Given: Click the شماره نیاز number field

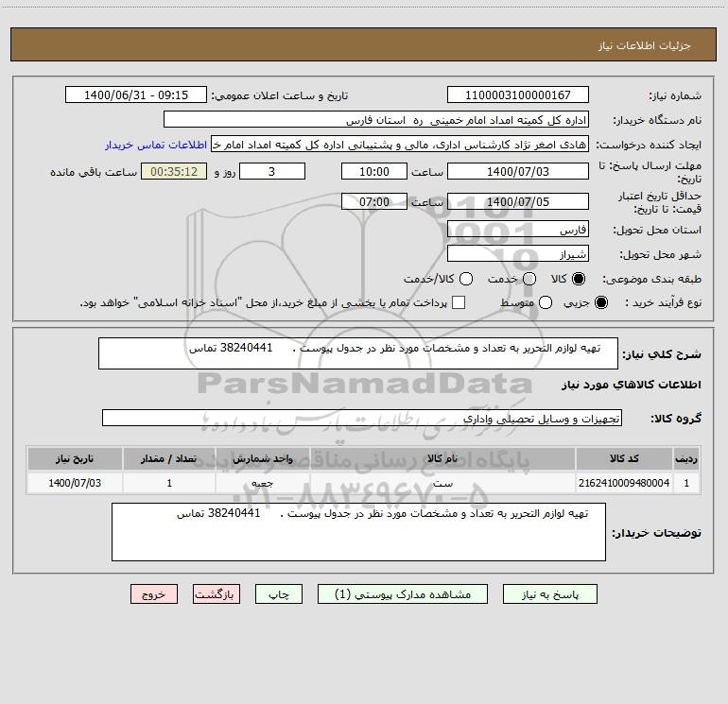Looking at the screenshot, I should [x=518, y=95].
